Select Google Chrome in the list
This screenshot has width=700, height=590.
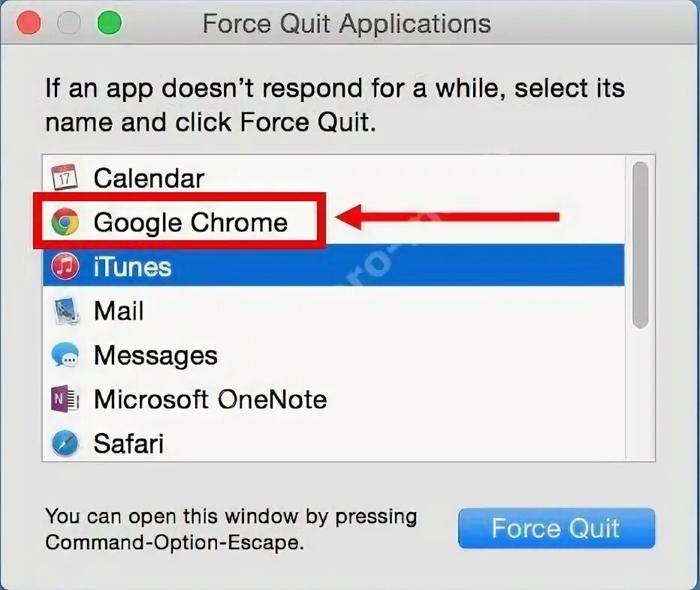(x=334, y=221)
